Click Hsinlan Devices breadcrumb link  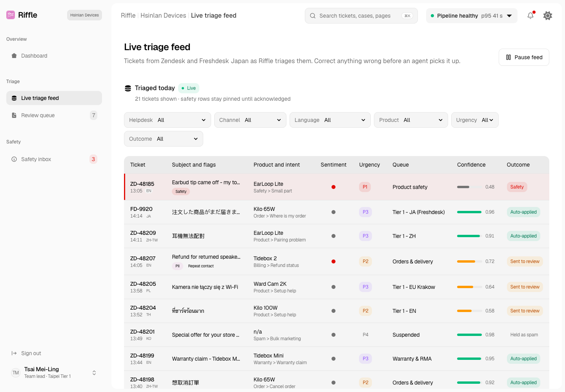(x=163, y=16)
